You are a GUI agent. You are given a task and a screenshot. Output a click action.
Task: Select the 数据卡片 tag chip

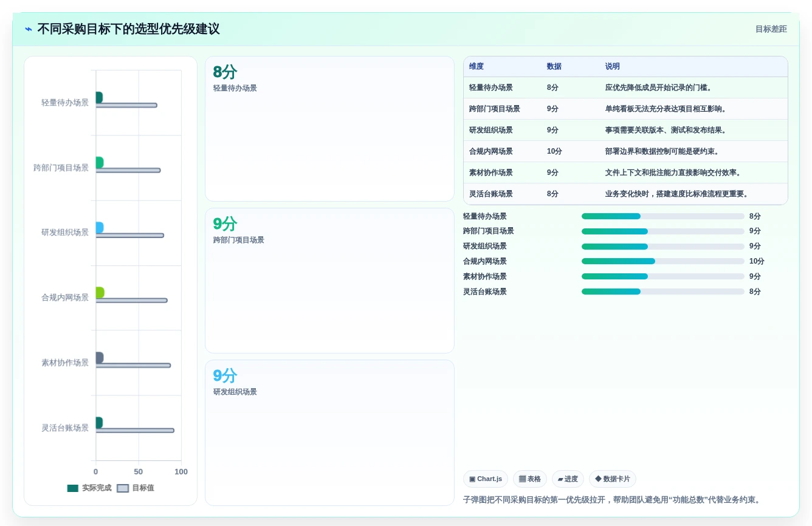[613, 479]
